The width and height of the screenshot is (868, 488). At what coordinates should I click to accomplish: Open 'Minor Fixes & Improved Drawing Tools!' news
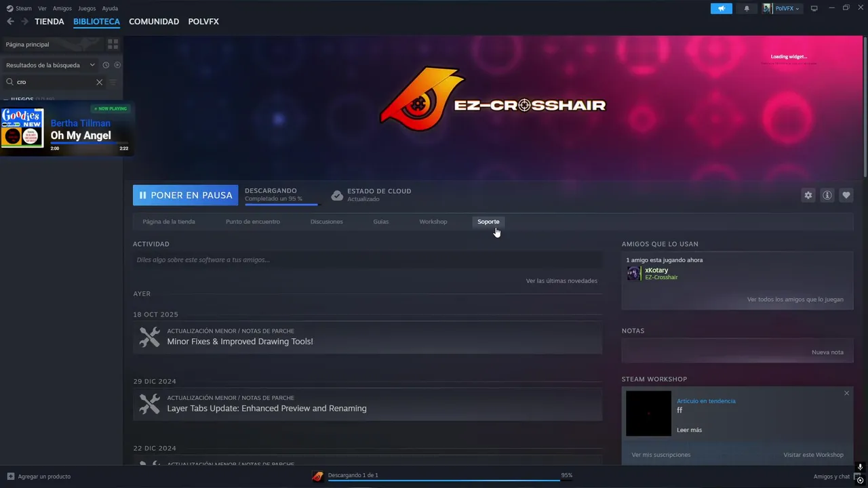tap(240, 342)
